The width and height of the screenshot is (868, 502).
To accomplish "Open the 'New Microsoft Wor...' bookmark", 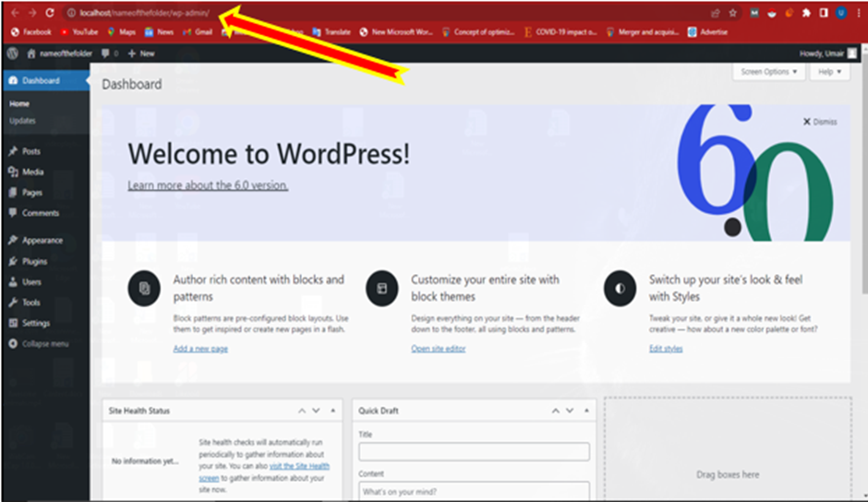I will 396,32.
